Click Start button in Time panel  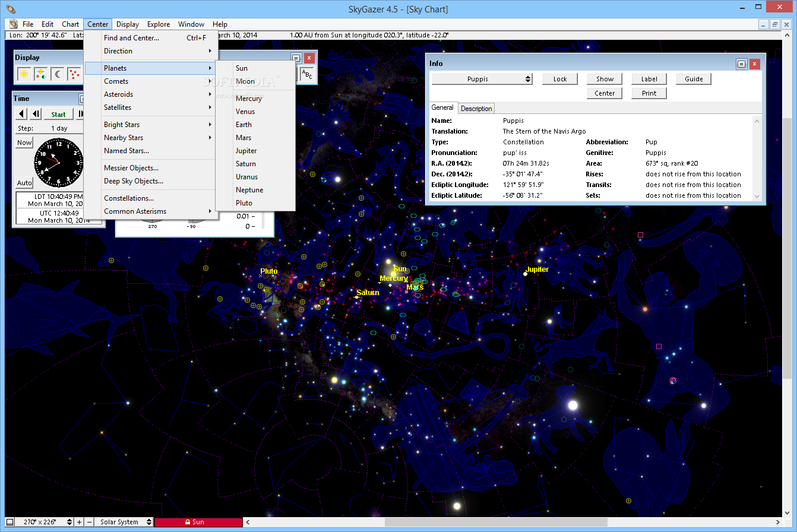58,114
